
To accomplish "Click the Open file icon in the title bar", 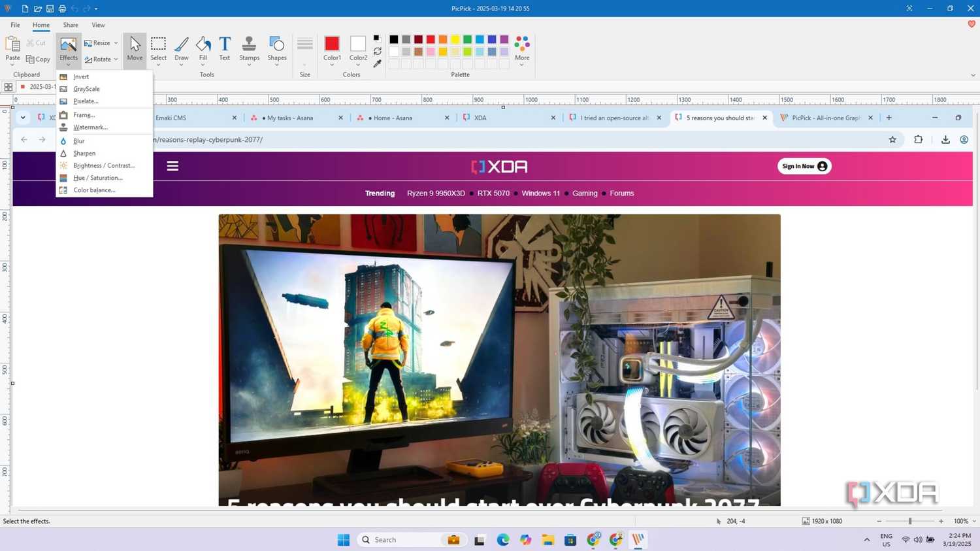I will click(x=37, y=8).
